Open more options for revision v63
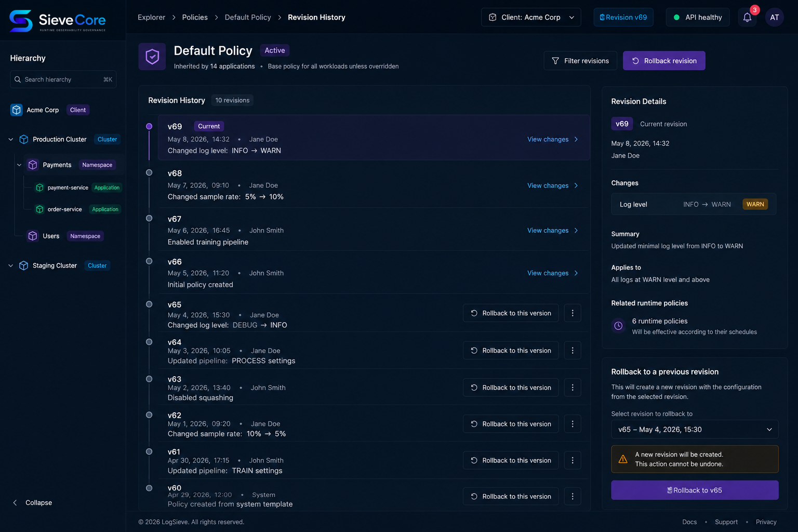The height and width of the screenshot is (532, 798). 573,388
